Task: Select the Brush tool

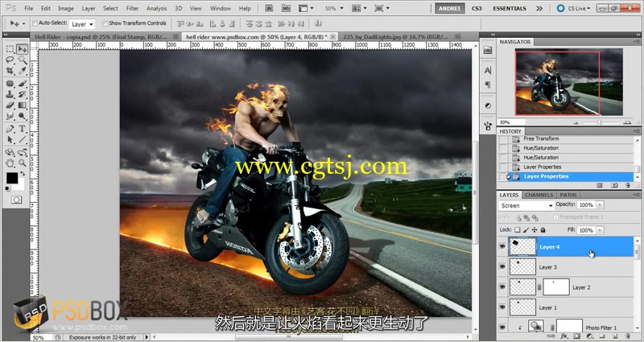Action: click(x=23, y=84)
